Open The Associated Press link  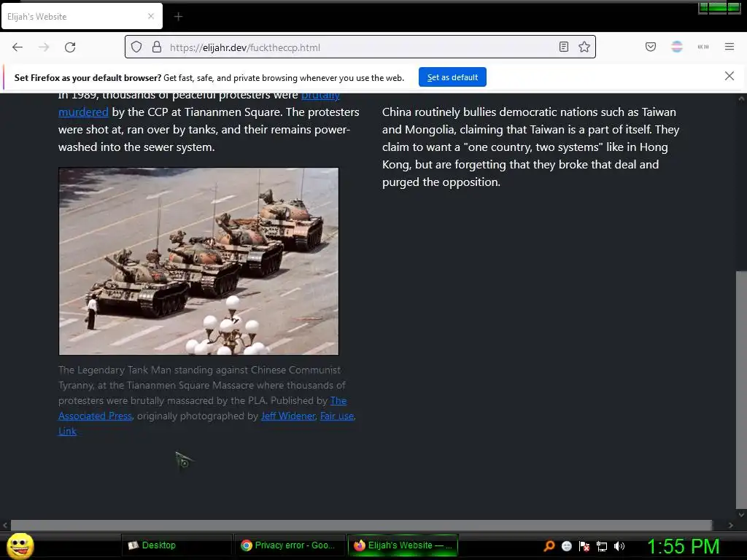coord(95,416)
